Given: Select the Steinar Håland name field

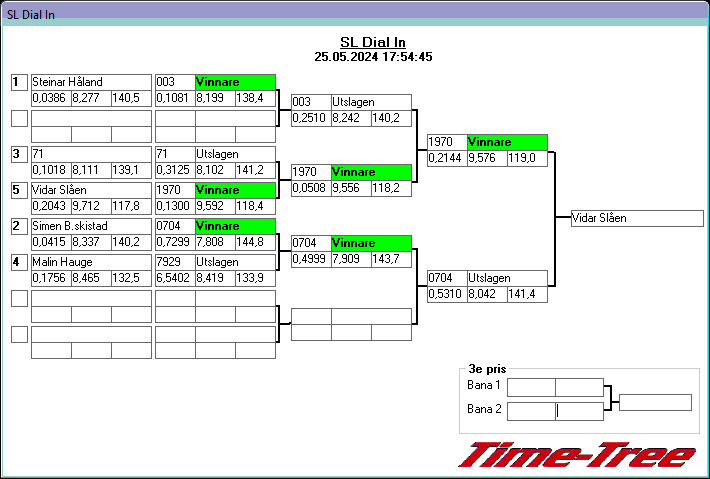Looking at the screenshot, I should pos(91,82).
